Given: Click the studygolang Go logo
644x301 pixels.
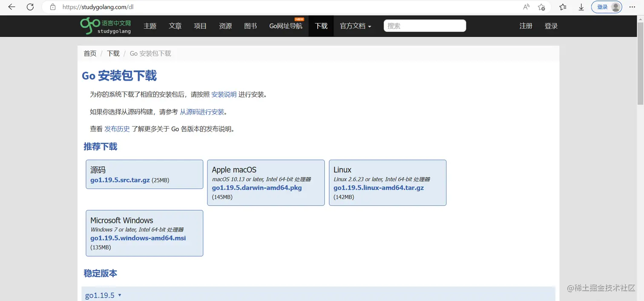Looking at the screenshot, I should (x=106, y=26).
